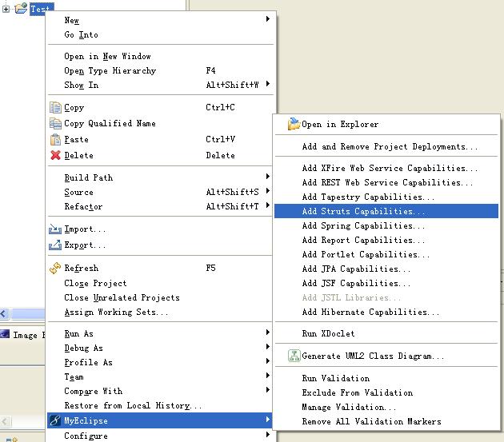Select Close Unrelated Projects
Image resolution: width=504 pixels, height=442 pixels.
(160, 297)
